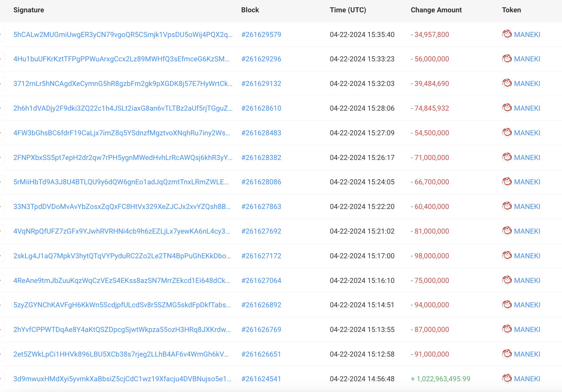562x392 pixels.
Task: Open transaction signature 2skLg4J1aQ7MpkV3hytQTqVYPy...
Action: [x=122, y=256]
